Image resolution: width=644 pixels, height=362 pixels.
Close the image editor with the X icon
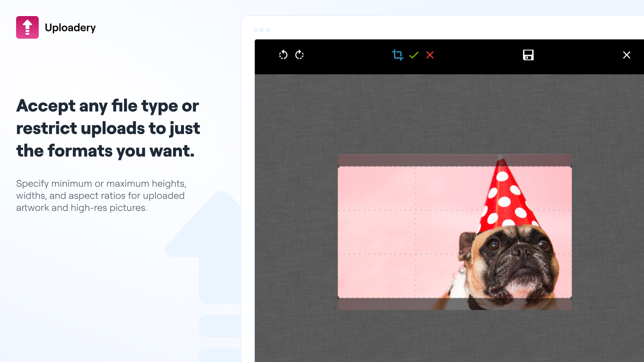coord(627,55)
